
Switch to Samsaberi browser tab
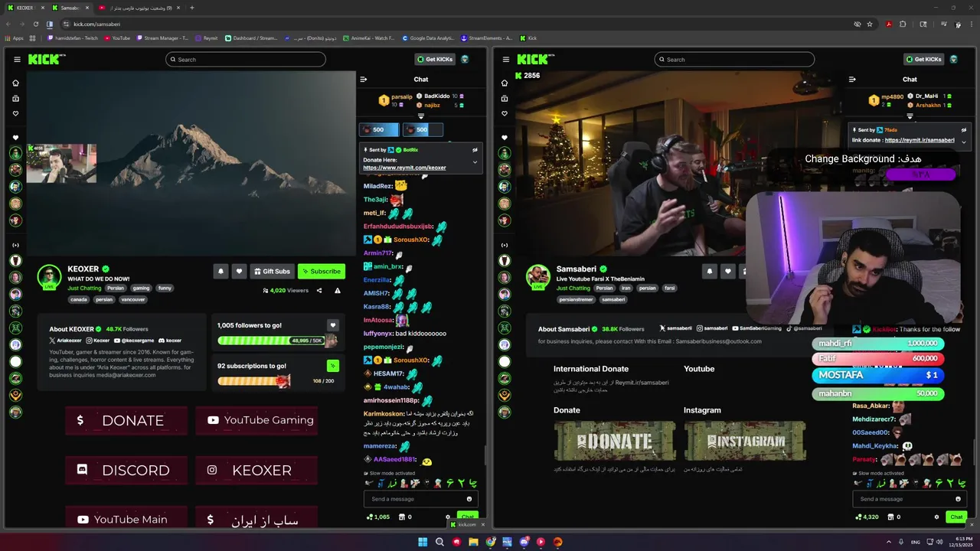pyautogui.click(x=69, y=8)
